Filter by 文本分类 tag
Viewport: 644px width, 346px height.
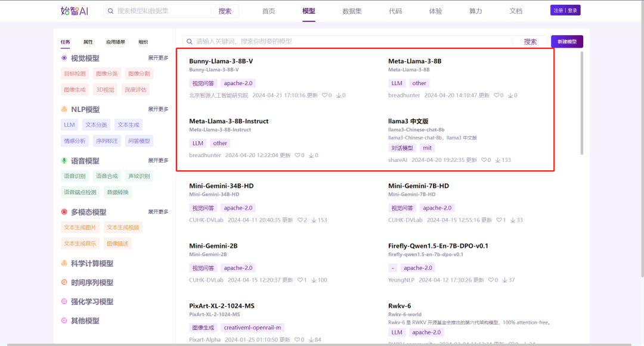pos(96,124)
